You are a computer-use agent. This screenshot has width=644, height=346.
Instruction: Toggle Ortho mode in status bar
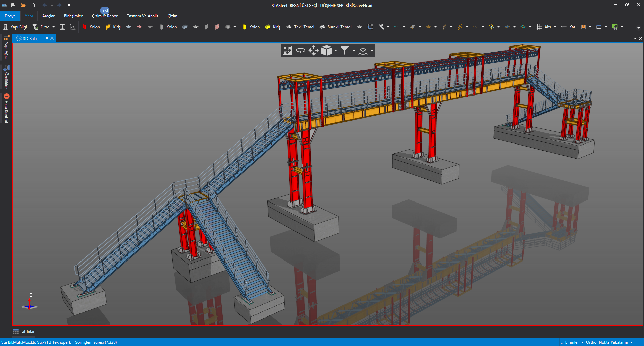coord(591,342)
